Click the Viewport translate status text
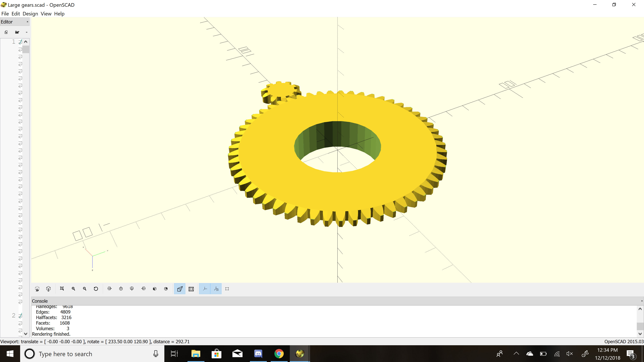This screenshot has height=362, width=644. point(95,342)
